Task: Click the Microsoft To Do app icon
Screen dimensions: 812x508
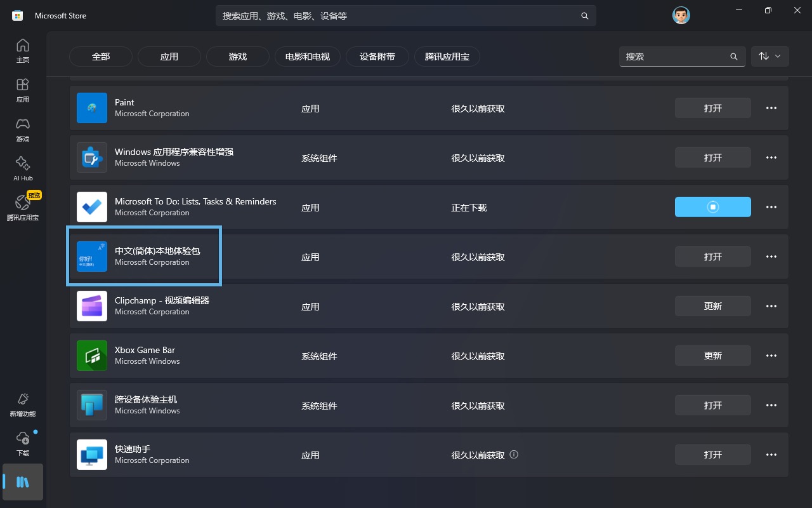Action: (92, 207)
